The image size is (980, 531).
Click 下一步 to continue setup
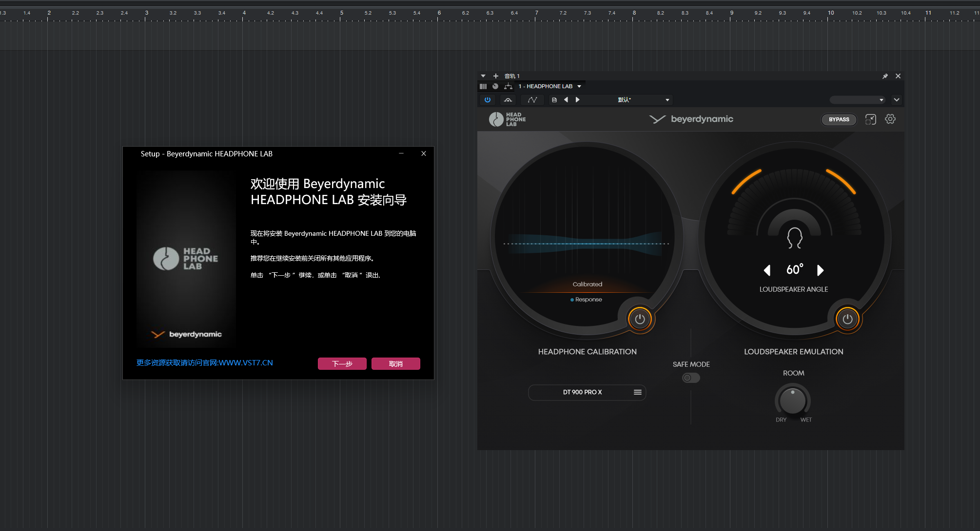(x=342, y=364)
